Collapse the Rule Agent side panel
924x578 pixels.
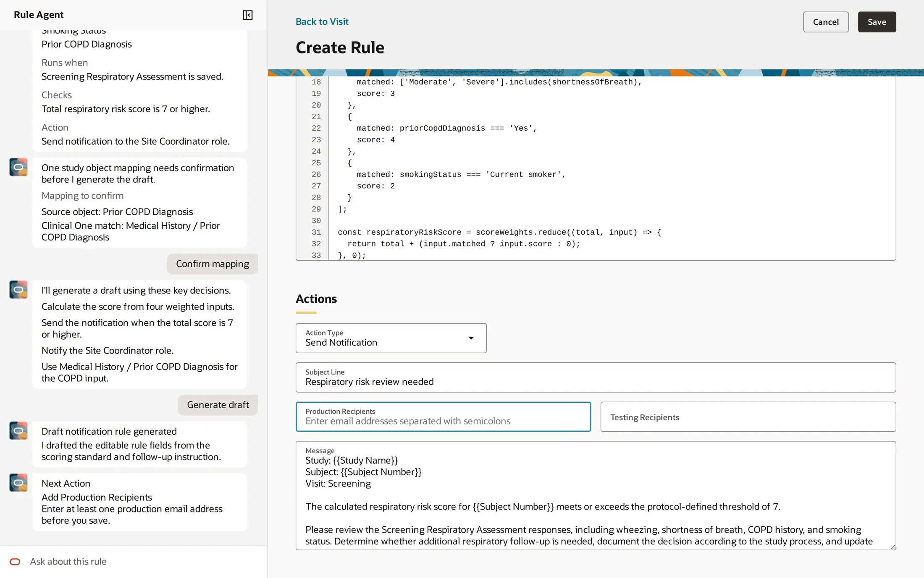(247, 15)
